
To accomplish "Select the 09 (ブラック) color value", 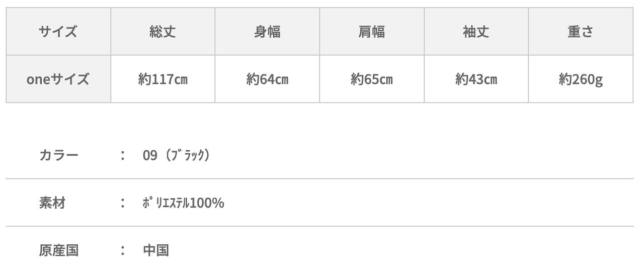I will pyautogui.click(x=176, y=155).
